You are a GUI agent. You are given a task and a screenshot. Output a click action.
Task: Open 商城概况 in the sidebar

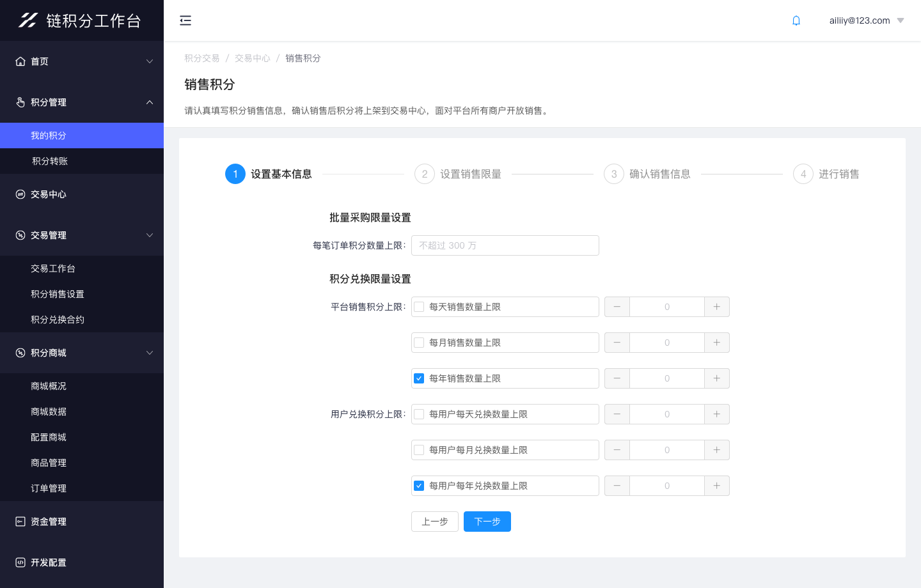pos(82,386)
